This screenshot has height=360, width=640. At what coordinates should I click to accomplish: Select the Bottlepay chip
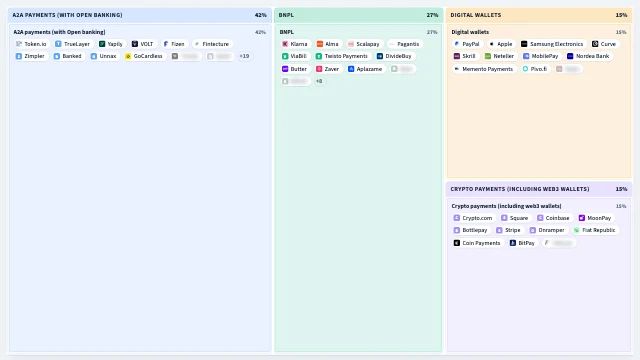[470, 230]
